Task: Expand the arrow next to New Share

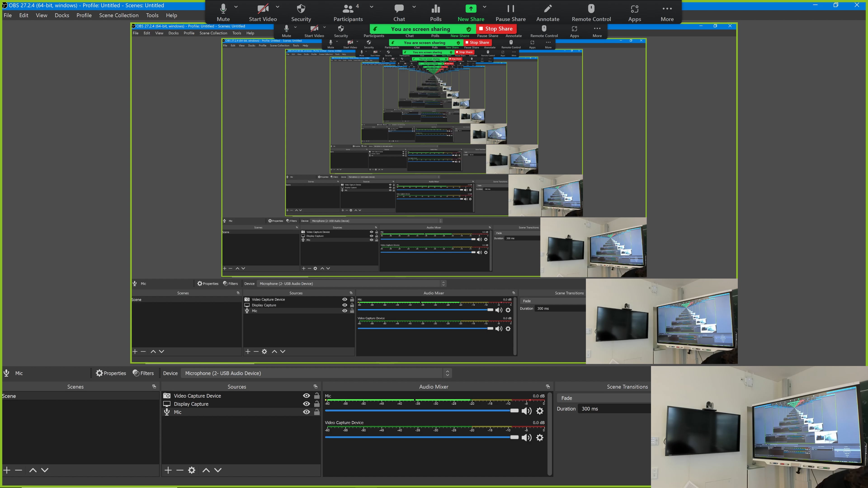Action: (484, 7)
